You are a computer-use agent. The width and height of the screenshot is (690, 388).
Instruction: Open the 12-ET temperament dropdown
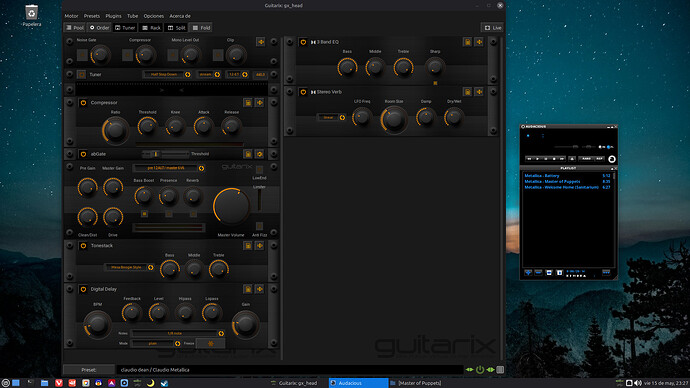coord(238,75)
